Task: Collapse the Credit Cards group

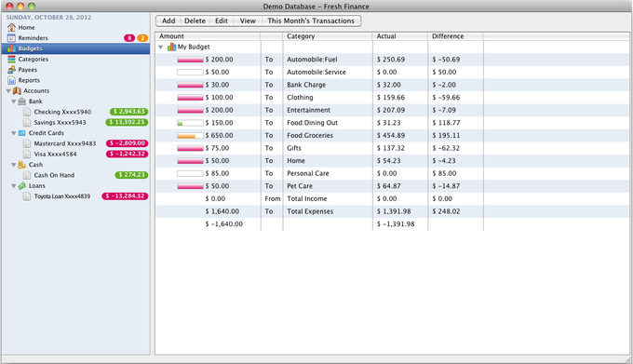Action: [x=14, y=133]
